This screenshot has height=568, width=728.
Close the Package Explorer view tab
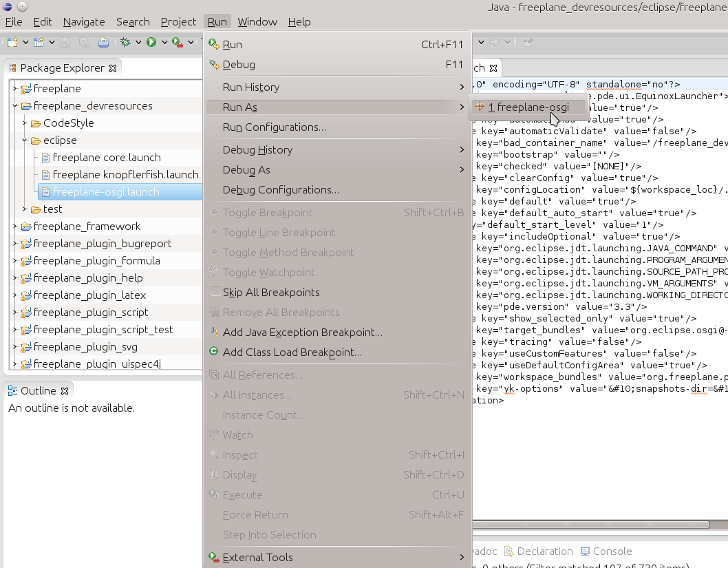(114, 67)
